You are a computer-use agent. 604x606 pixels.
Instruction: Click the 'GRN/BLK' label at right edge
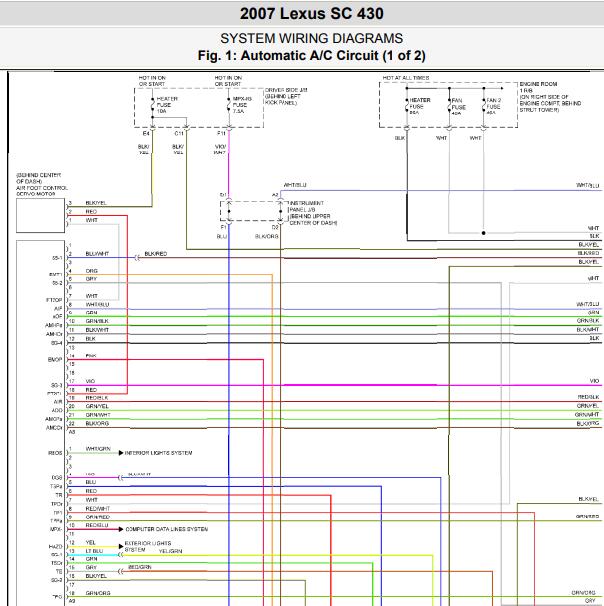tap(588, 320)
